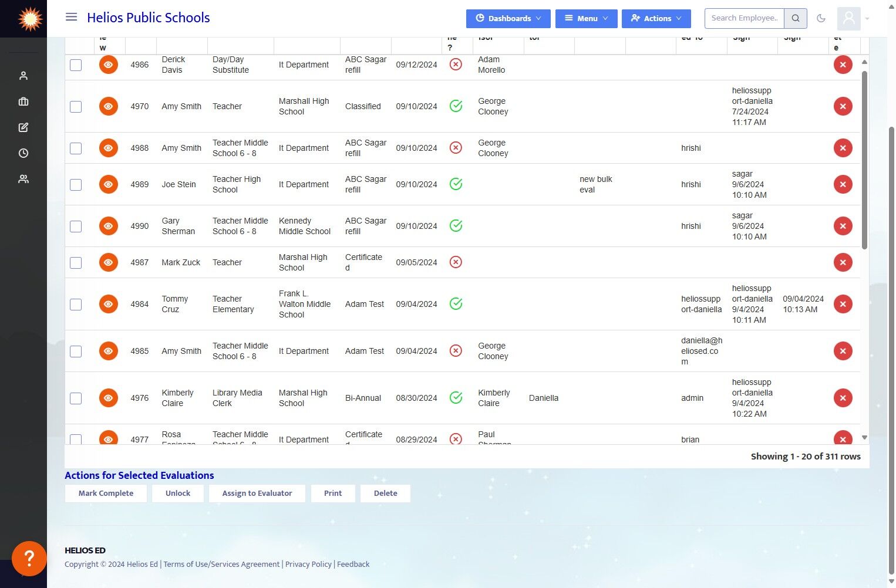Open the Feedback link
The image size is (896, 588).
[x=353, y=564]
